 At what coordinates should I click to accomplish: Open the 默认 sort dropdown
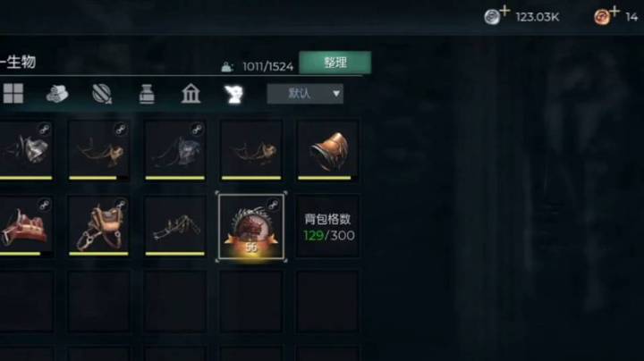[305, 94]
